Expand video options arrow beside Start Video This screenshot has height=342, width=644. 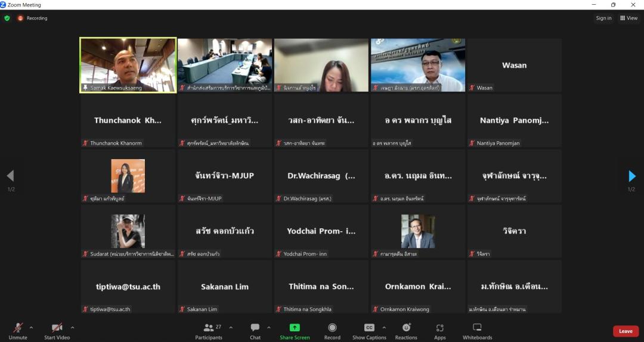point(72,327)
